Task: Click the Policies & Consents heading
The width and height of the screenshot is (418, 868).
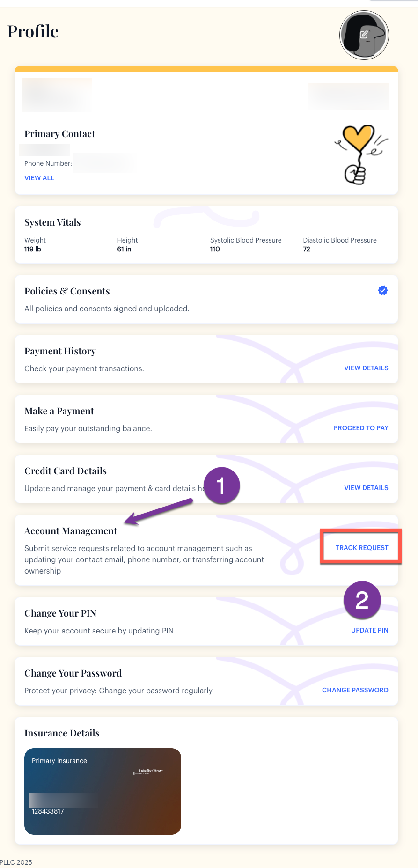Action: tap(67, 291)
